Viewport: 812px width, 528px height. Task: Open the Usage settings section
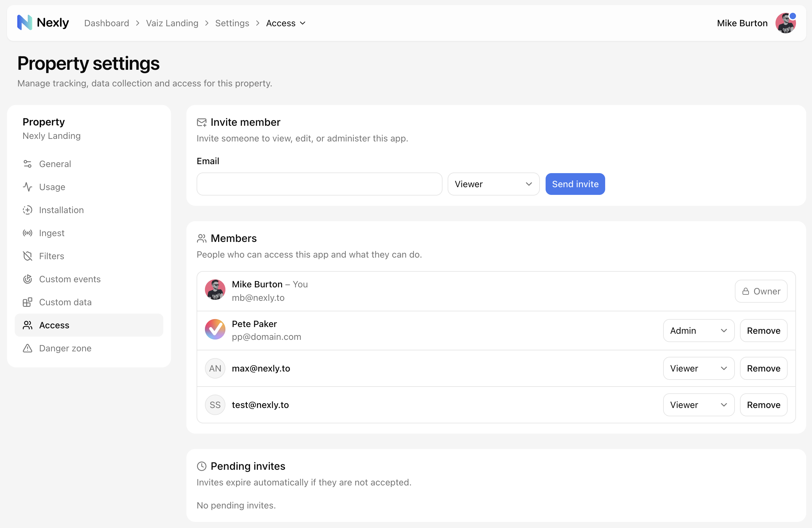point(89,187)
